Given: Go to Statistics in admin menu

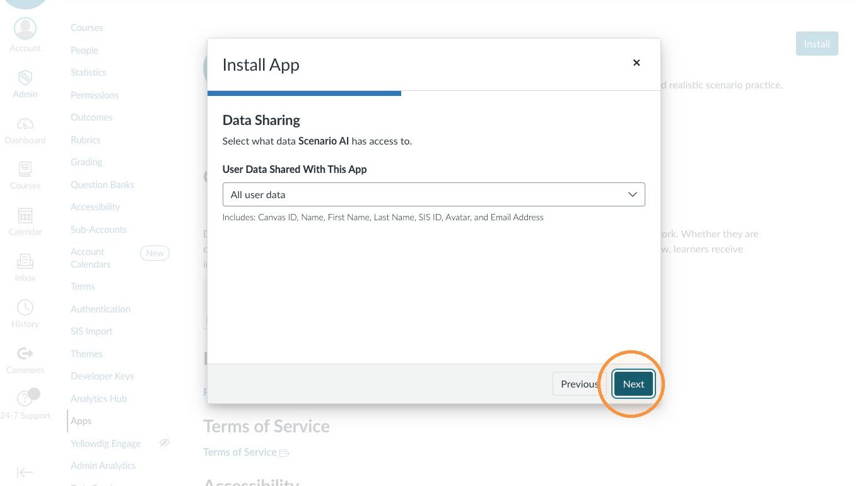Looking at the screenshot, I should [x=88, y=73].
